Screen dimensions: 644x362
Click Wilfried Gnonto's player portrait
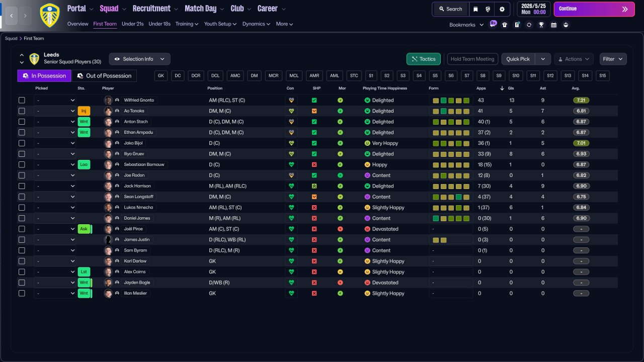point(108,100)
